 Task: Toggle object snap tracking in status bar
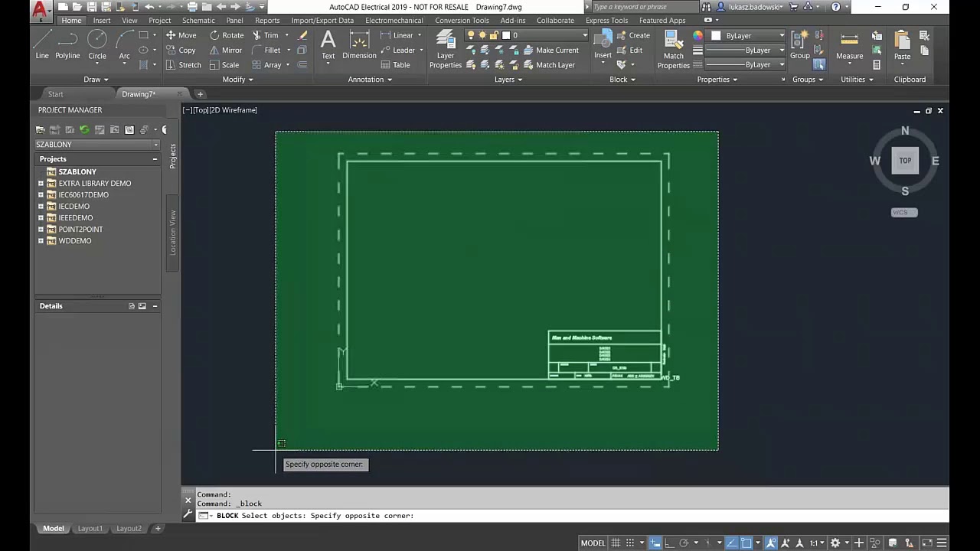click(732, 543)
